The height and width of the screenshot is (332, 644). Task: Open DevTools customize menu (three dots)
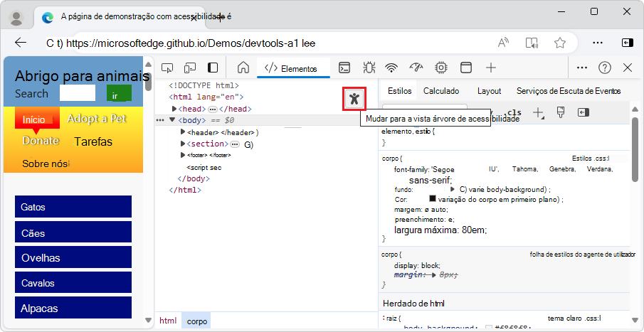[x=582, y=68]
